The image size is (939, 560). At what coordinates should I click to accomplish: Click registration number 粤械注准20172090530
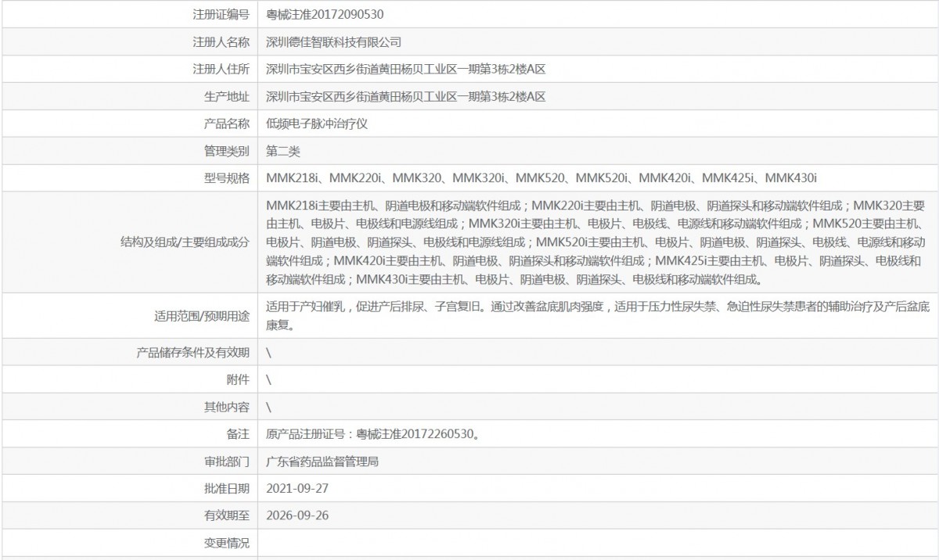325,14
